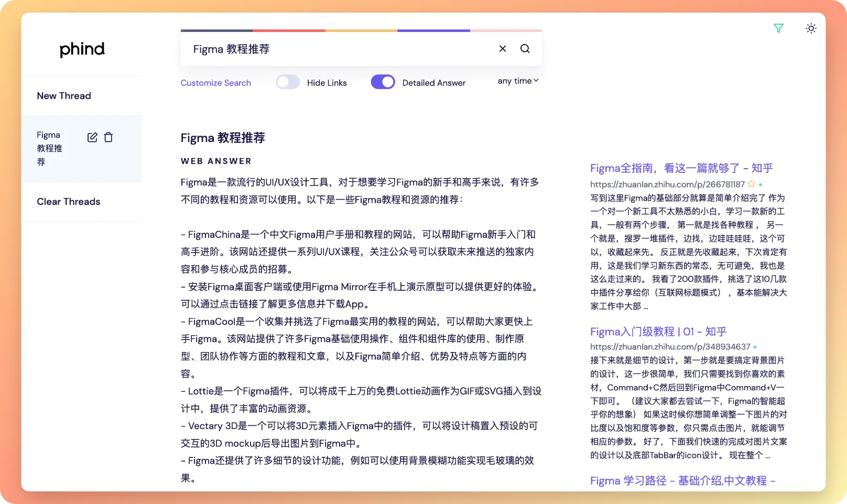Open the "Figma入门级教程 | 01" result
This screenshot has height=504, width=847.
point(658,332)
